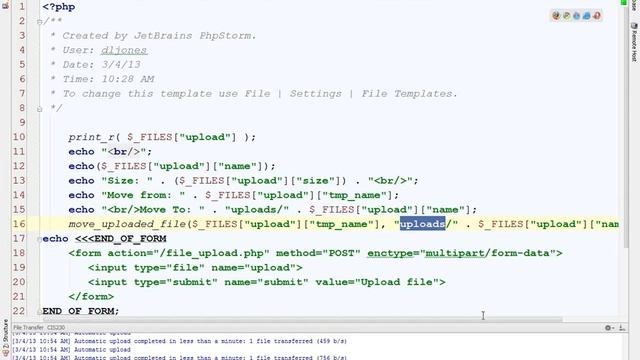
Task: Click "Move from: " string on line 14
Action: click(x=143, y=195)
